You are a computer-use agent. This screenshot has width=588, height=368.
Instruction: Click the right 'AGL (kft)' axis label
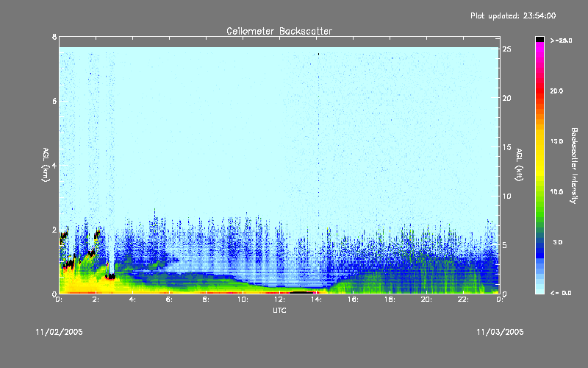pos(519,165)
